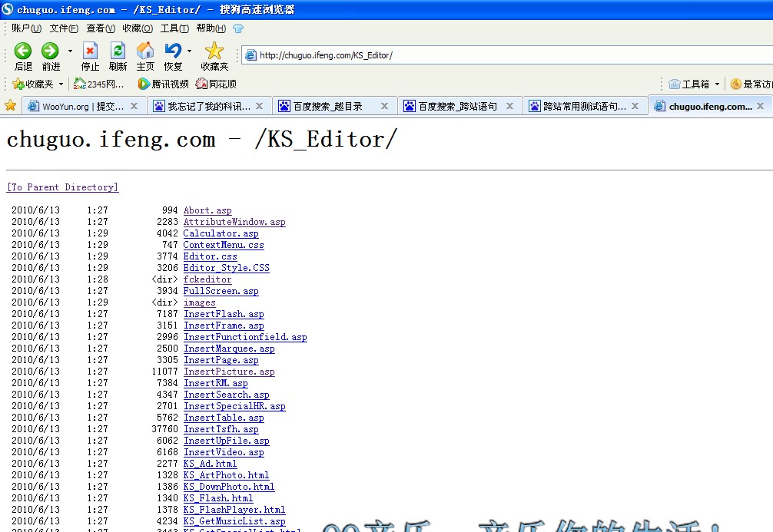Open the InsertFunctionfield.asp link
The height and width of the screenshot is (532, 773).
tap(246, 337)
